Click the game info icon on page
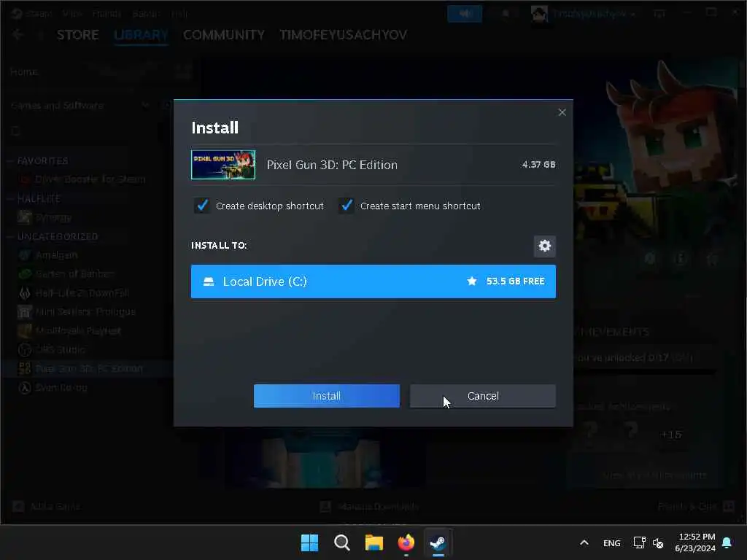 click(x=681, y=259)
